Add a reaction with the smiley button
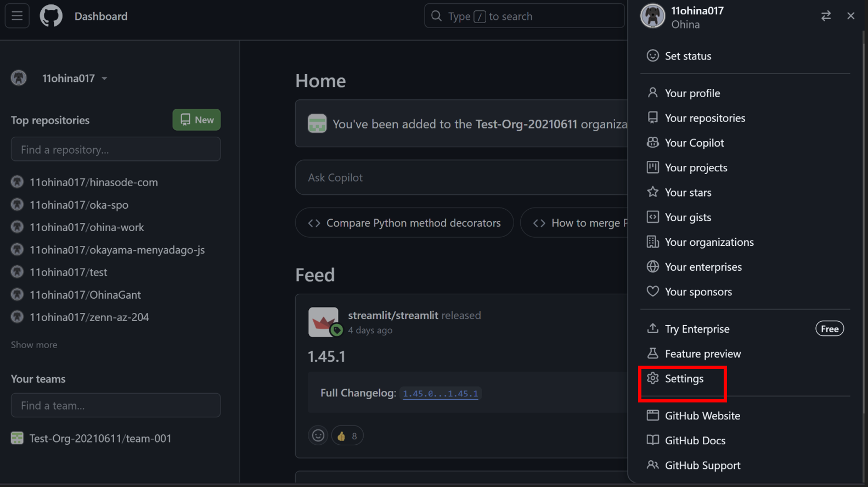 (x=318, y=435)
